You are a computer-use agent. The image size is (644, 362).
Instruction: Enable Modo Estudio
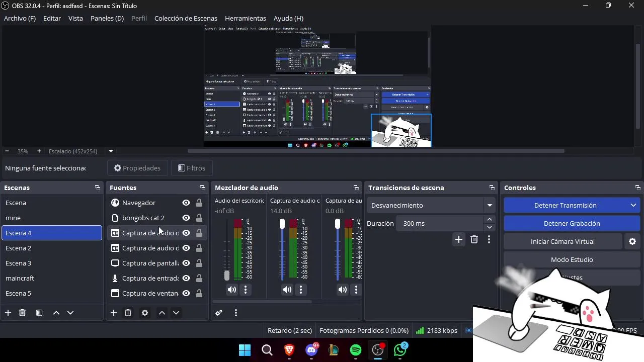[x=572, y=259]
